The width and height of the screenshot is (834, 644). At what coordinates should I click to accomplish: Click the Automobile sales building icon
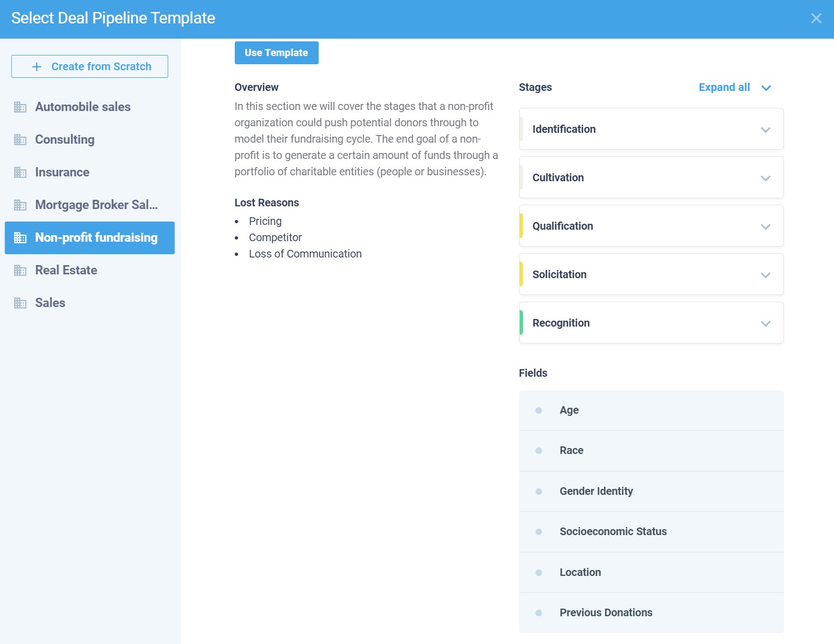point(20,107)
